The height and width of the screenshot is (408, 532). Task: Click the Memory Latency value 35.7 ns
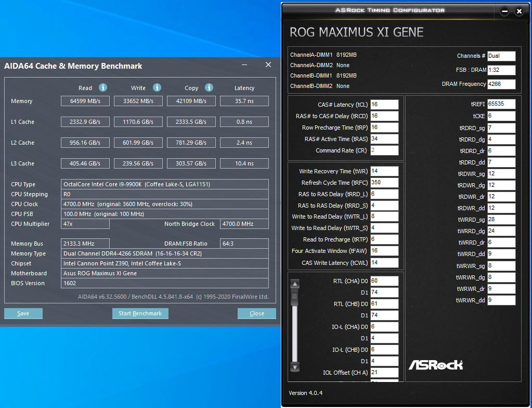(244, 101)
